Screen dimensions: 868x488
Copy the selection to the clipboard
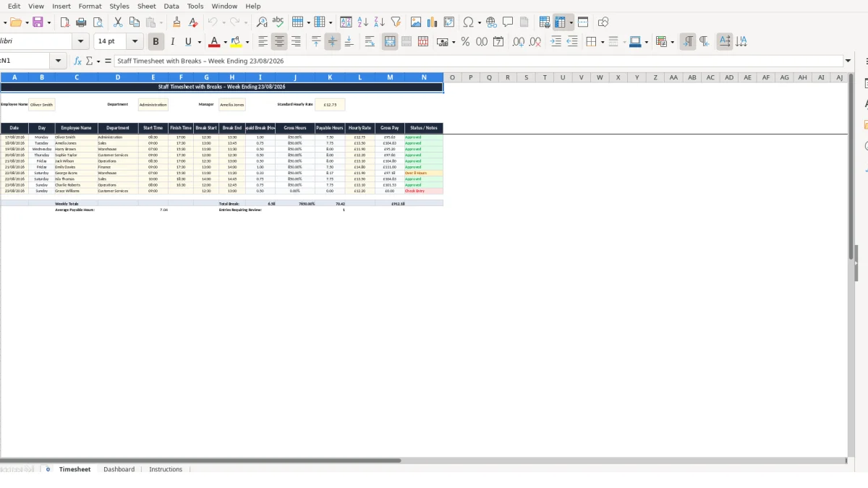[x=134, y=22]
